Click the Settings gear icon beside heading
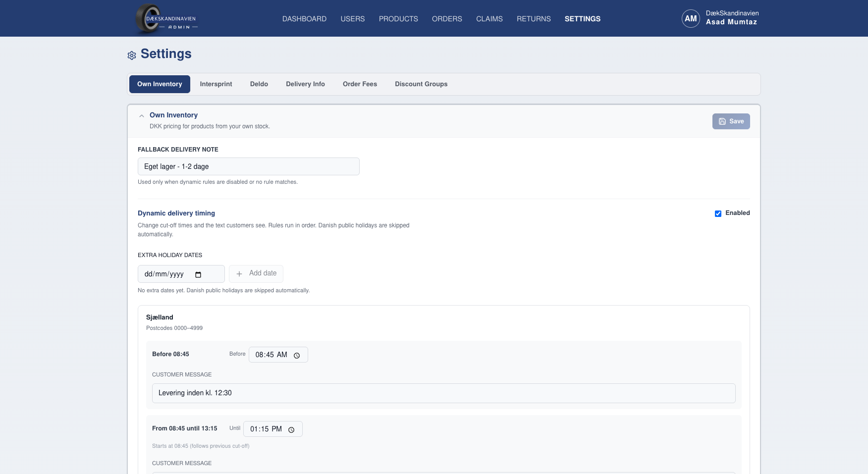The width and height of the screenshot is (868, 474). (x=132, y=55)
